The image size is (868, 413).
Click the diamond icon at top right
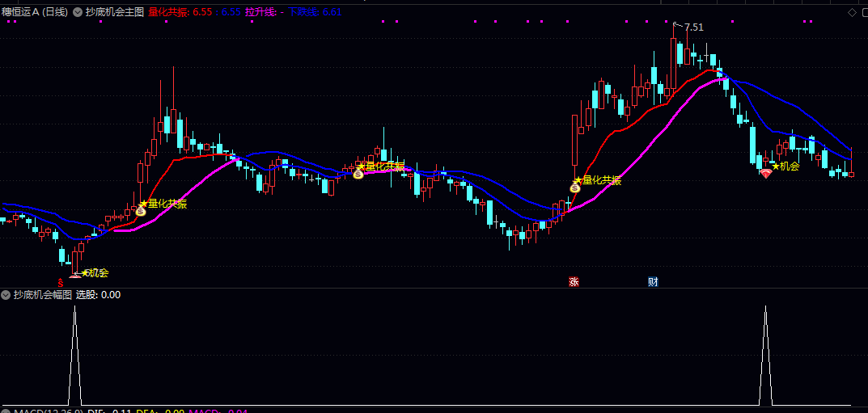[851, 12]
